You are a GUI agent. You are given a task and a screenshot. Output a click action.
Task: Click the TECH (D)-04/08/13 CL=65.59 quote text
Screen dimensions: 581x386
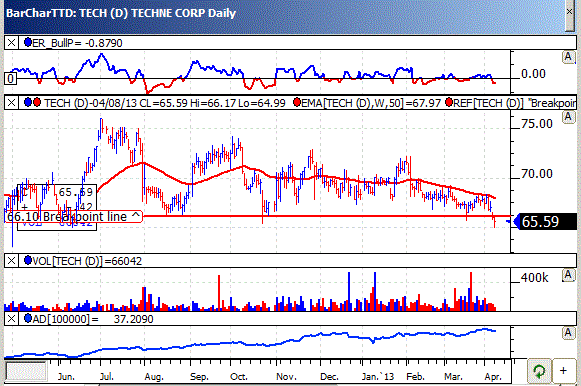click(116, 103)
